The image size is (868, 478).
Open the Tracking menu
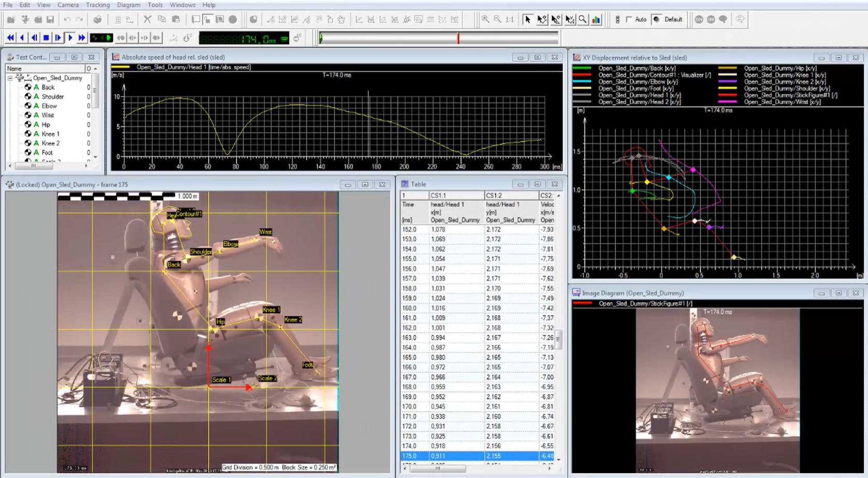tap(97, 5)
